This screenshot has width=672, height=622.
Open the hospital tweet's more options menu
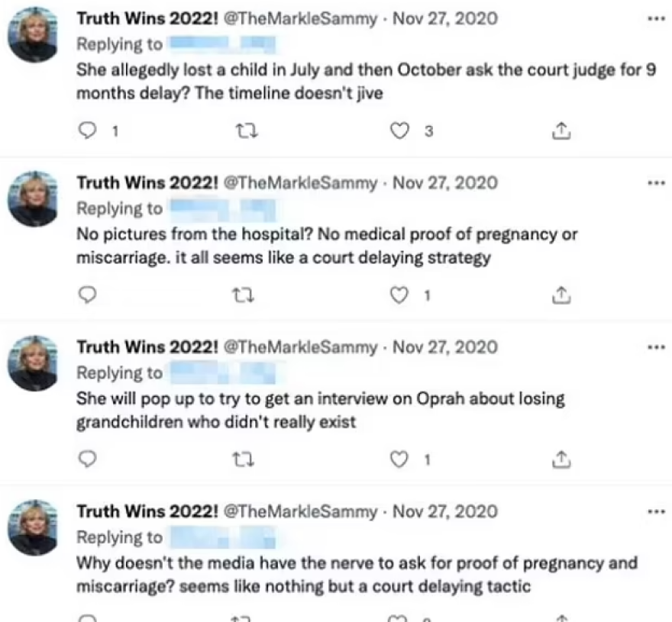pos(655,182)
